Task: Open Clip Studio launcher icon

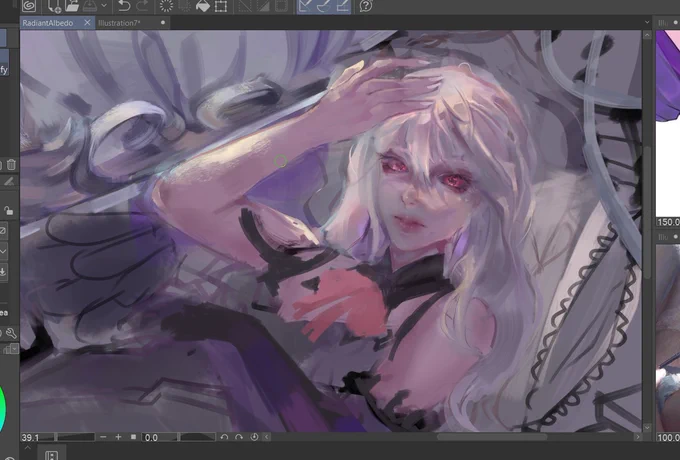Action: click(29, 6)
